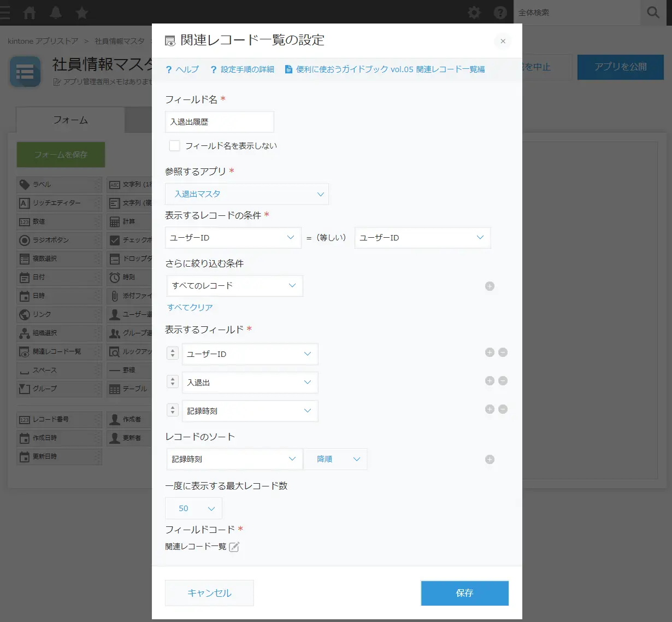Open the left ユーザーID condition dropdown

[x=233, y=238]
